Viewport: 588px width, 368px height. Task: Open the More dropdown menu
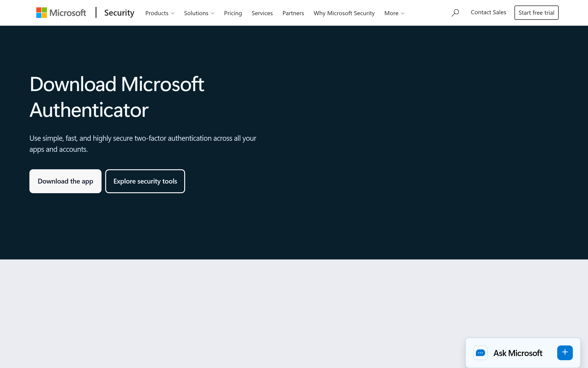coord(394,13)
